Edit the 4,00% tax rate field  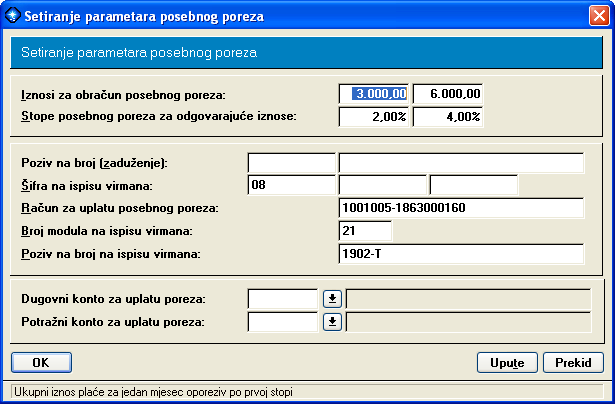point(448,117)
